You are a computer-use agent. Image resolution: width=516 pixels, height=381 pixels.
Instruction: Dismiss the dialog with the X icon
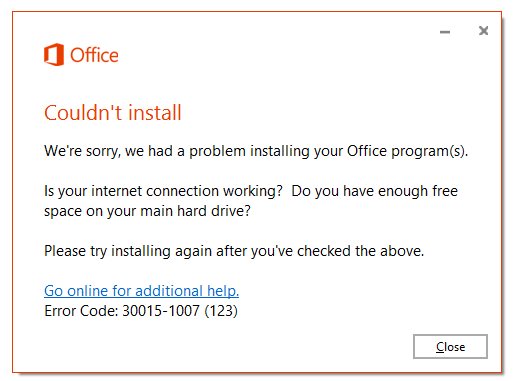(483, 31)
